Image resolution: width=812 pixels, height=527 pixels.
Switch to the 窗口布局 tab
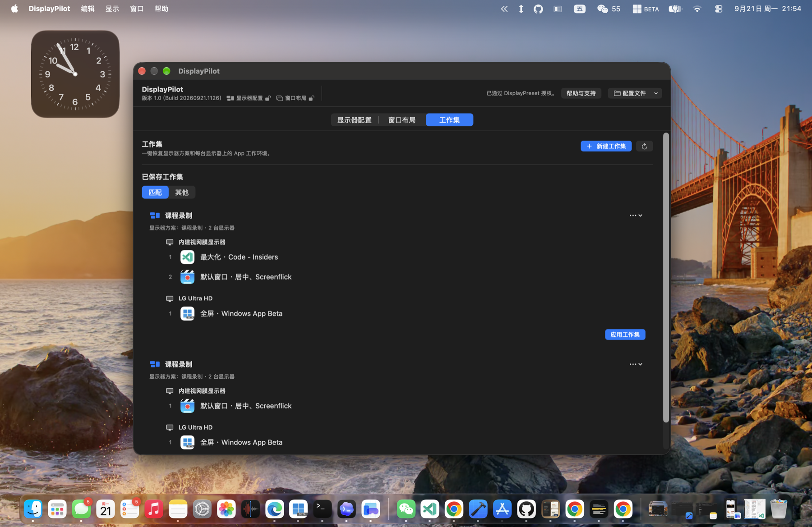[402, 120]
